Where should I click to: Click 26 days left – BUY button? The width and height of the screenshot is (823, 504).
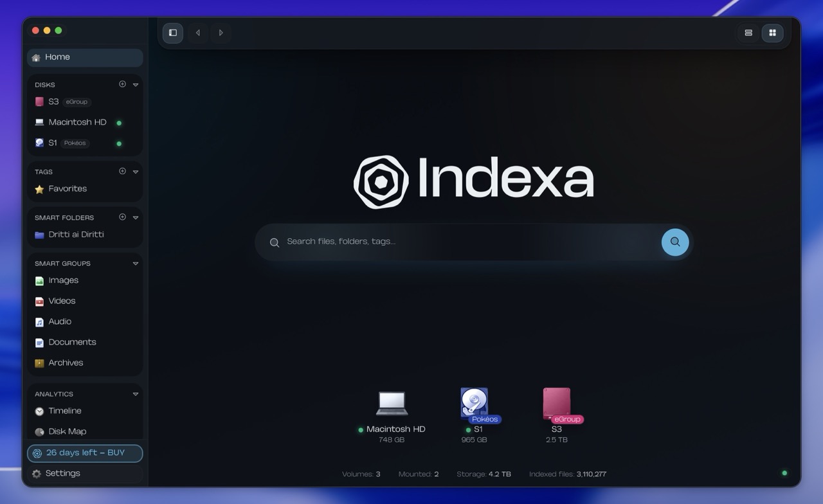[x=85, y=453]
